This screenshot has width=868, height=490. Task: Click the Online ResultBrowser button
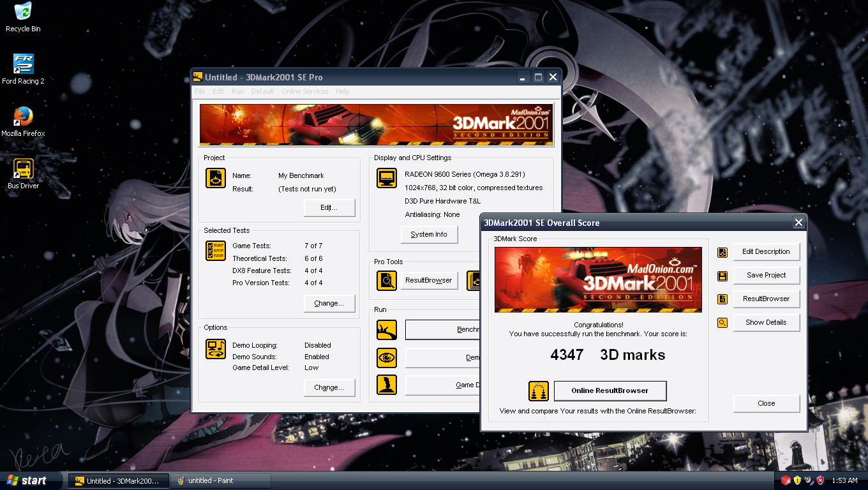[610, 390]
